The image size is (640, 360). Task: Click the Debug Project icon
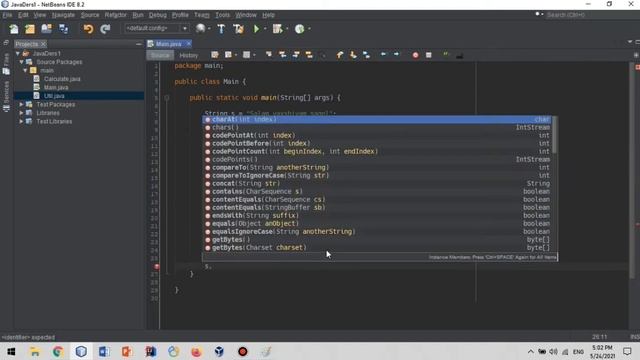[278, 29]
